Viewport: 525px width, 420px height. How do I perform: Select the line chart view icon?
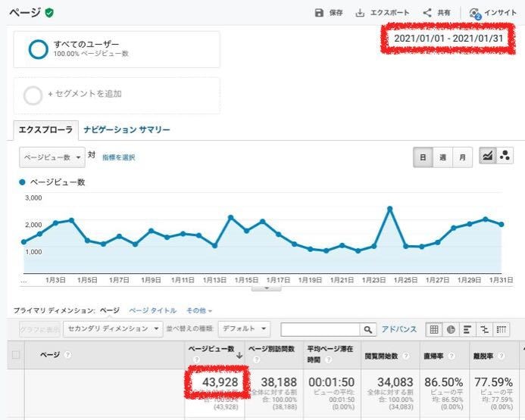(x=488, y=155)
